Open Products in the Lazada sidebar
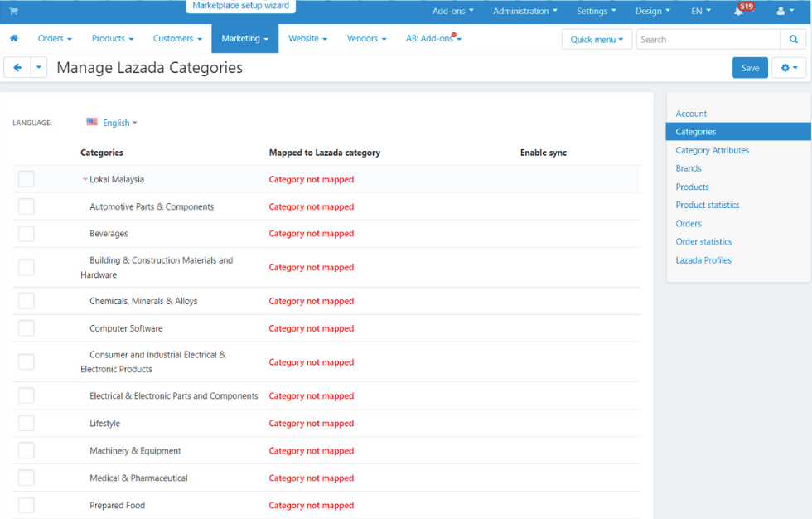This screenshot has width=812, height=519. pos(692,187)
